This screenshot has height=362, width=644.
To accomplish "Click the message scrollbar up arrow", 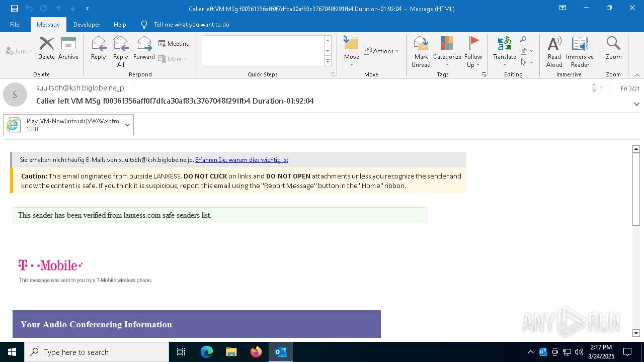I will coord(636,149).
